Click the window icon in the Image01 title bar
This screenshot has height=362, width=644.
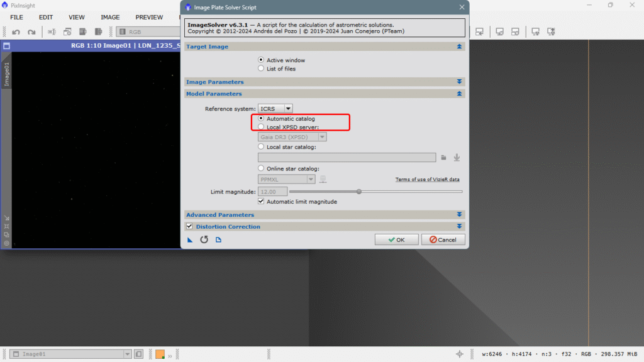6,46
